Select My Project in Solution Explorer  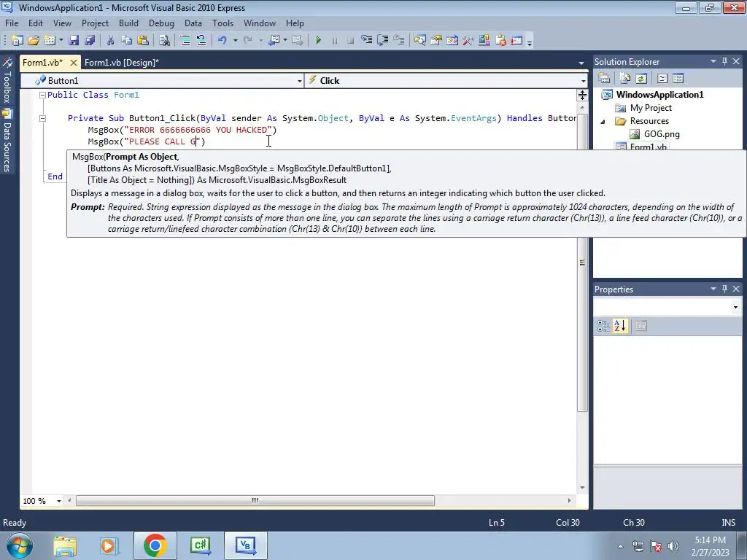[651, 108]
